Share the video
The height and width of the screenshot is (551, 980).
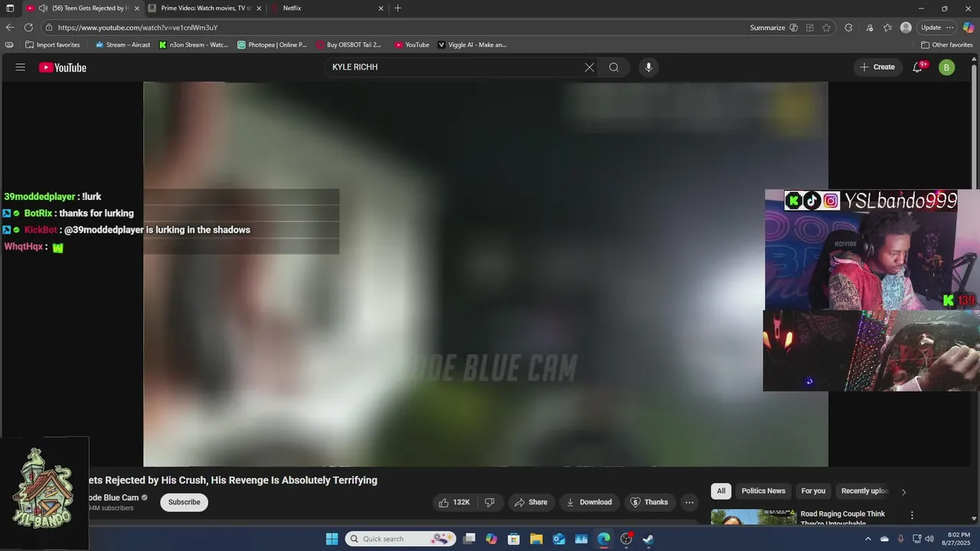click(x=531, y=502)
